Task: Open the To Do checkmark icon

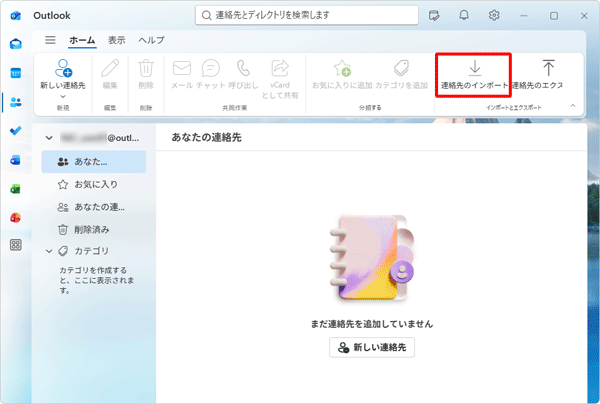Action: tap(16, 131)
